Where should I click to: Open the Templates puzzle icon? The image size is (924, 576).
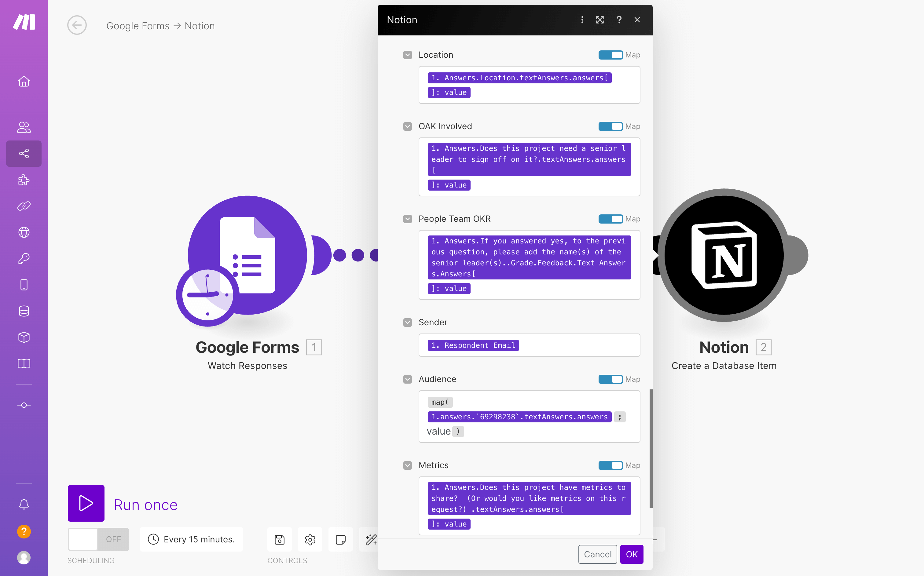(24, 180)
